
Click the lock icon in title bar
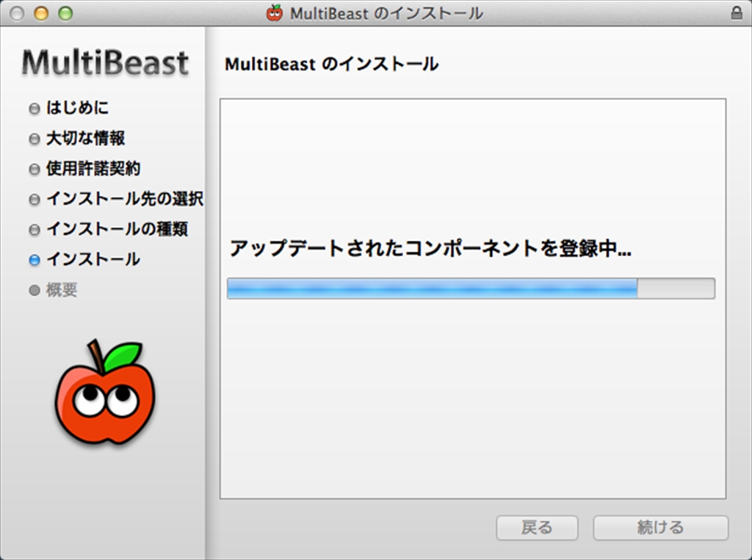pyautogui.click(x=736, y=13)
